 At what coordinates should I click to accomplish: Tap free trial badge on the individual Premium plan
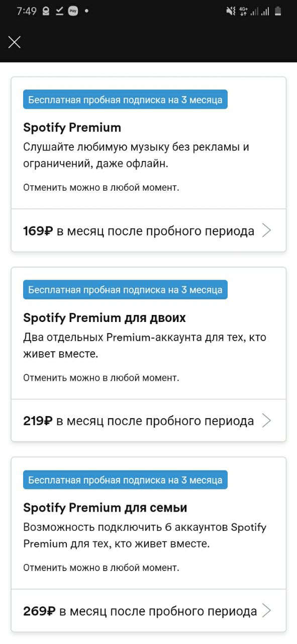pyautogui.click(x=125, y=100)
